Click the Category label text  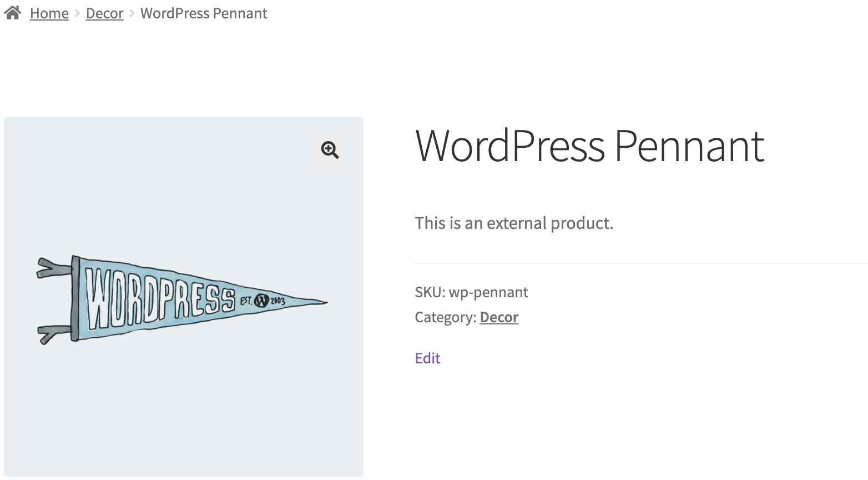pyautogui.click(x=446, y=317)
